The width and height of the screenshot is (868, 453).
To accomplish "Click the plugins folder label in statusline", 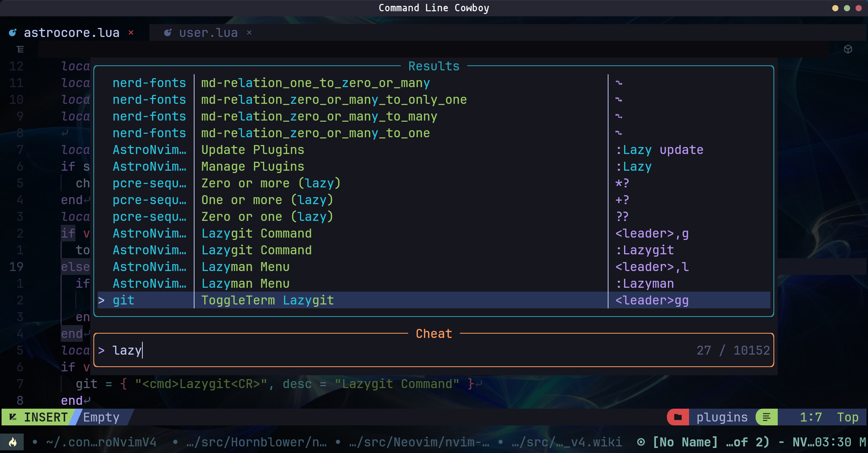I will click(x=722, y=417).
